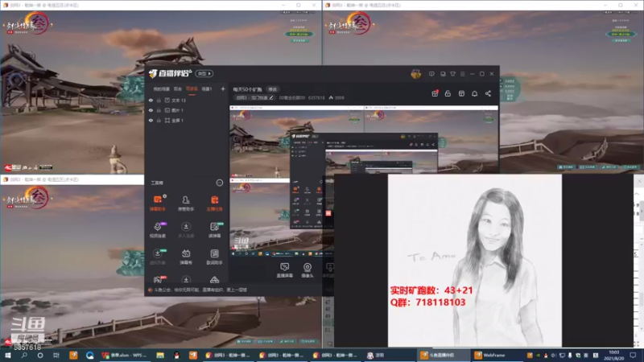This screenshot has height=362, width=644.
Task: Open the 读弹幕 tool
Action: pos(214,230)
